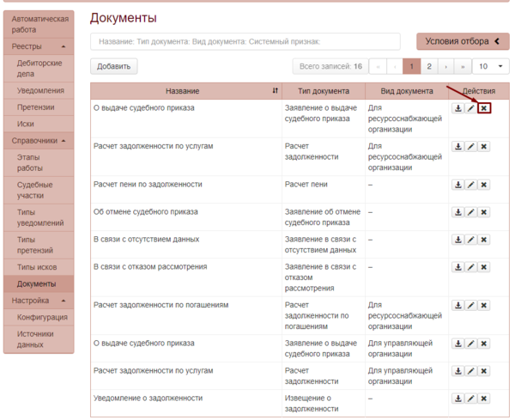Delete 'Расчет задолженности по погашениям' row
This screenshot has height=420, width=515.
(484, 305)
